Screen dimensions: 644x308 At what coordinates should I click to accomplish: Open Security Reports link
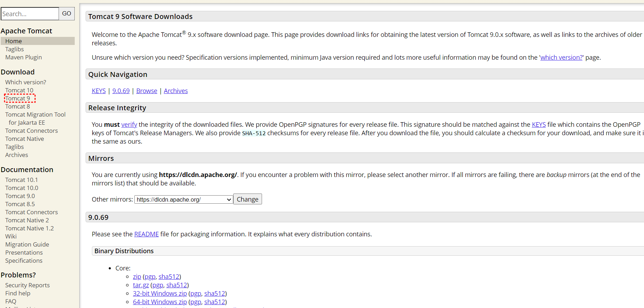coord(27,285)
